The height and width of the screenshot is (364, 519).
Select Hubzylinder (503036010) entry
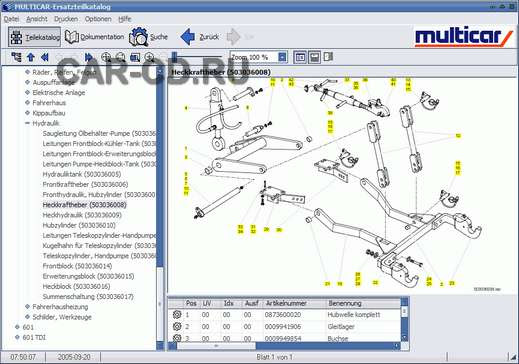[79, 225]
